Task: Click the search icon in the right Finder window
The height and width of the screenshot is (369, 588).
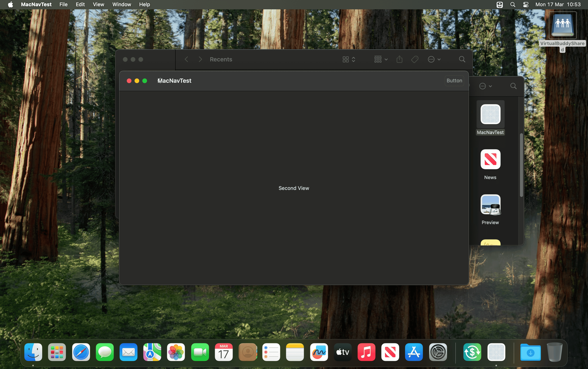Action: tap(513, 86)
